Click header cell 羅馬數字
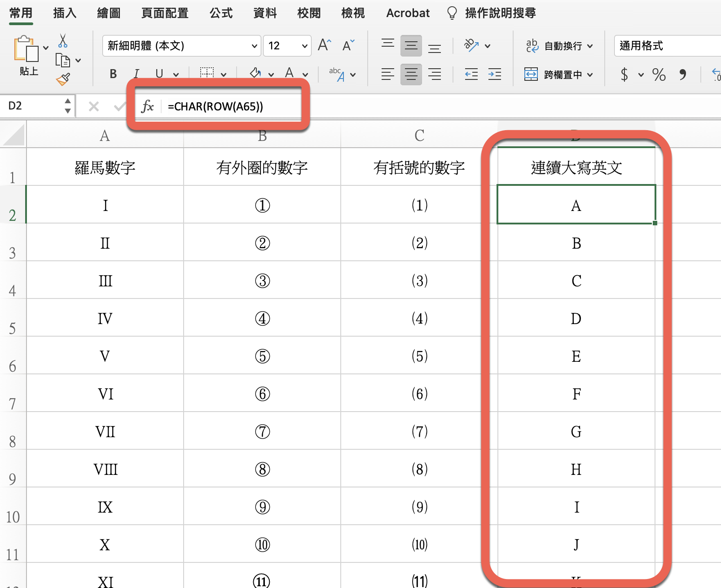Image resolution: width=721 pixels, height=588 pixels. pyautogui.click(x=105, y=167)
